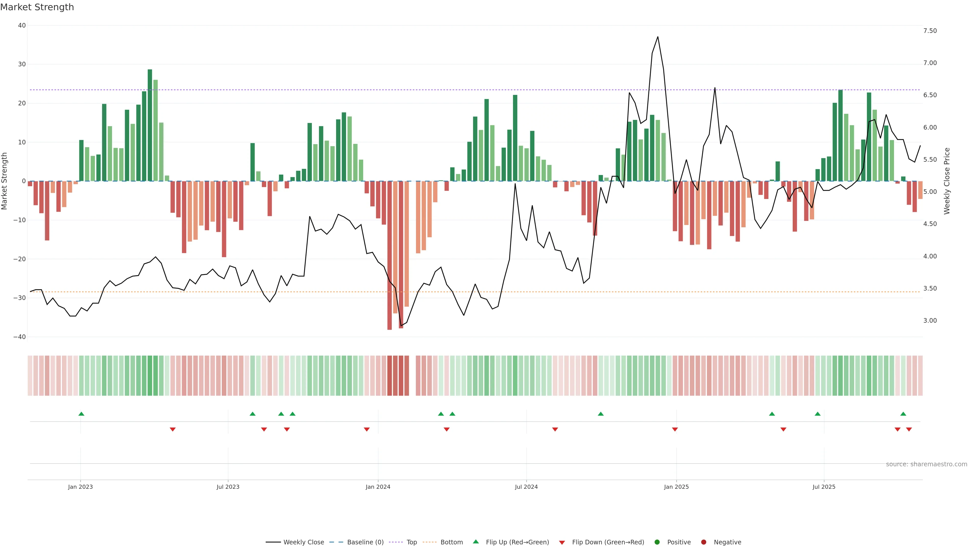The height and width of the screenshot is (551, 980).
Task: Click the dark red Negative circle in legend
Action: [x=703, y=542]
